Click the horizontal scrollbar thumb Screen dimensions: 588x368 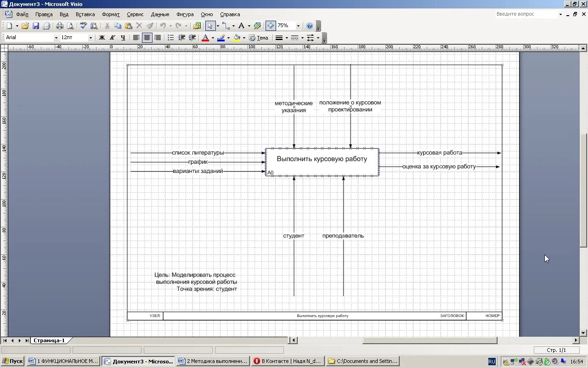[x=430, y=340]
